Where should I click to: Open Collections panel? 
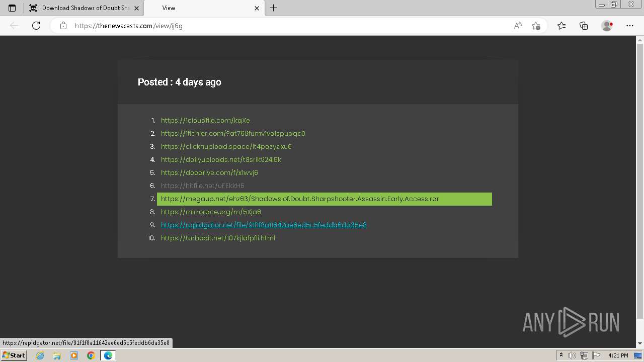tap(584, 26)
